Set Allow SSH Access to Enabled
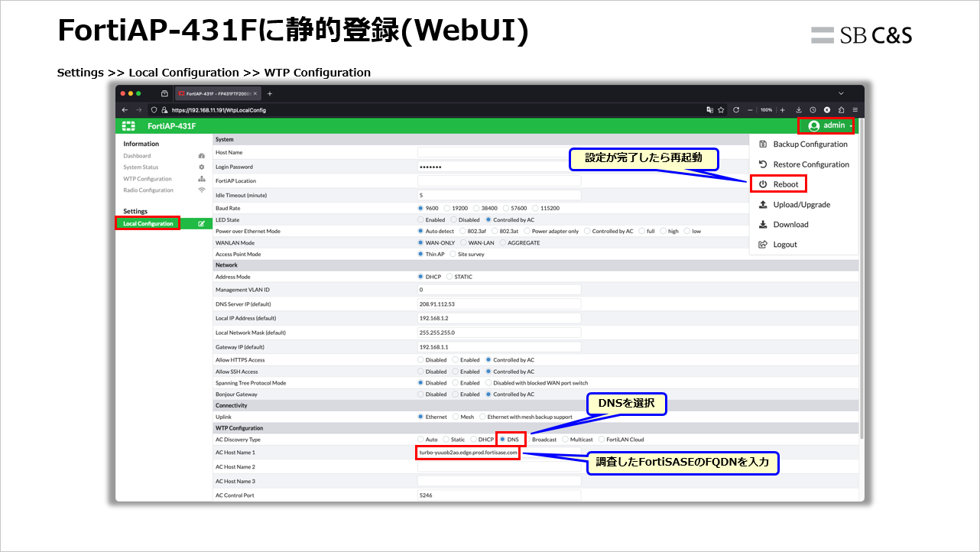The image size is (980, 552). (455, 372)
